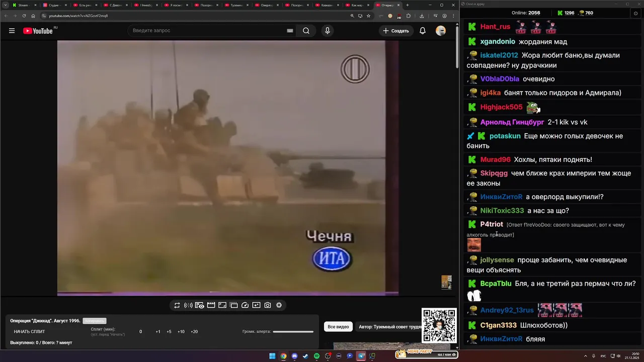Select the Все видео chip
This screenshot has height=362, width=644.
tap(338, 327)
